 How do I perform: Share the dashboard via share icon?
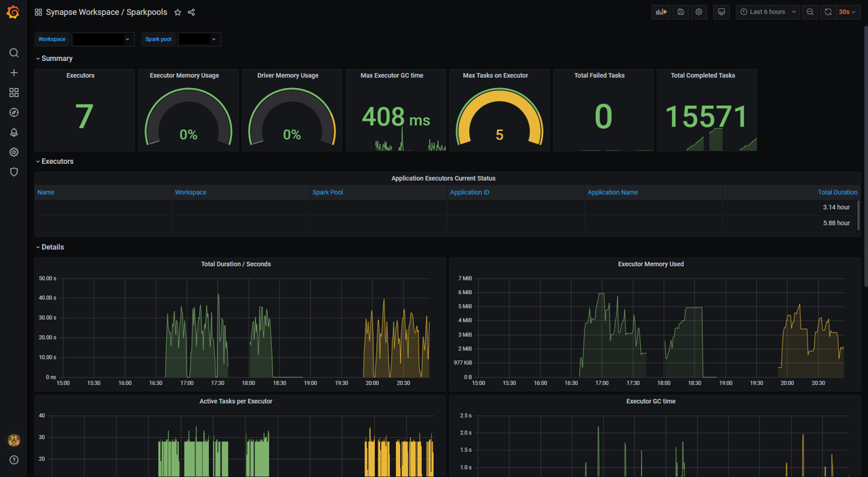pyautogui.click(x=191, y=12)
